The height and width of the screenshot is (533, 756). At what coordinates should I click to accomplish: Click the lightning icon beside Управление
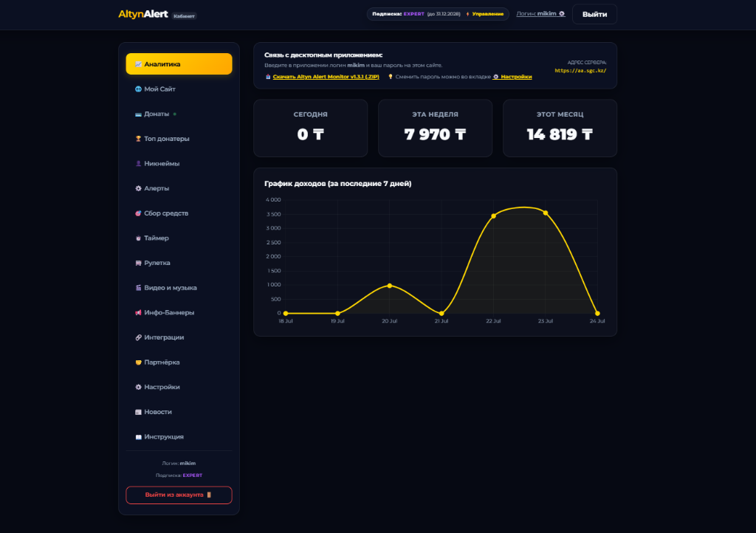point(467,14)
